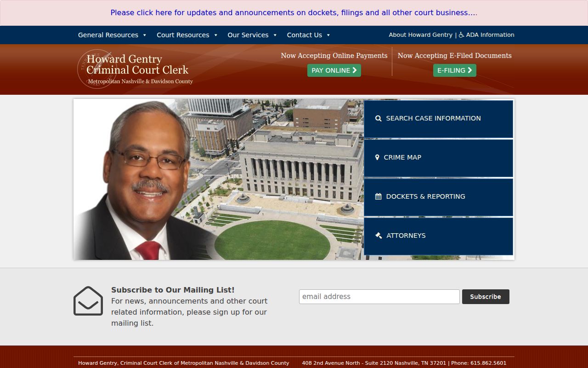Click the magnifying glass search icon

(379, 118)
